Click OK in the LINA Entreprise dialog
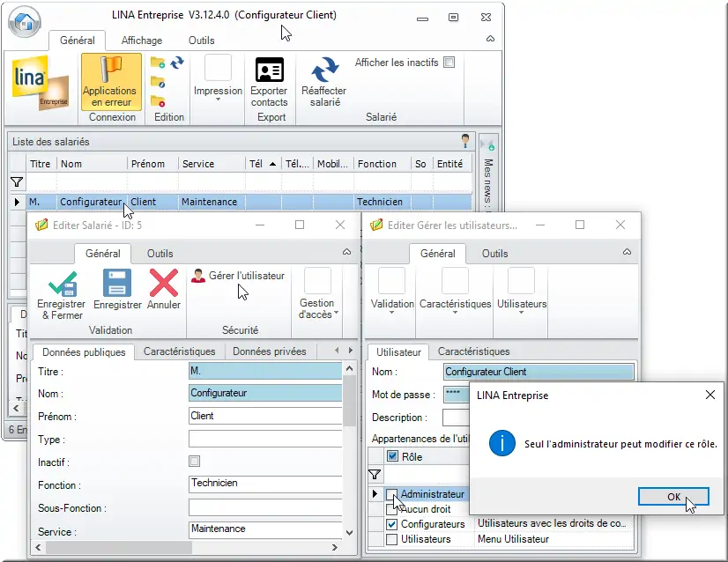 click(x=673, y=497)
